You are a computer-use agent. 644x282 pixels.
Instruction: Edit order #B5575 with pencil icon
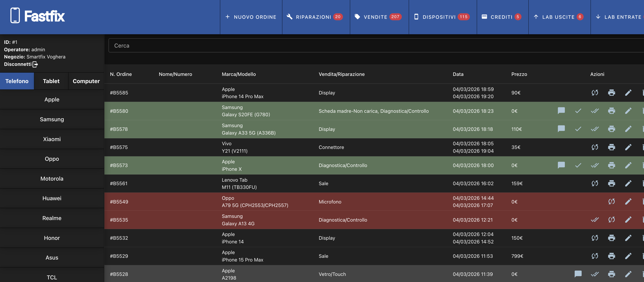click(628, 147)
